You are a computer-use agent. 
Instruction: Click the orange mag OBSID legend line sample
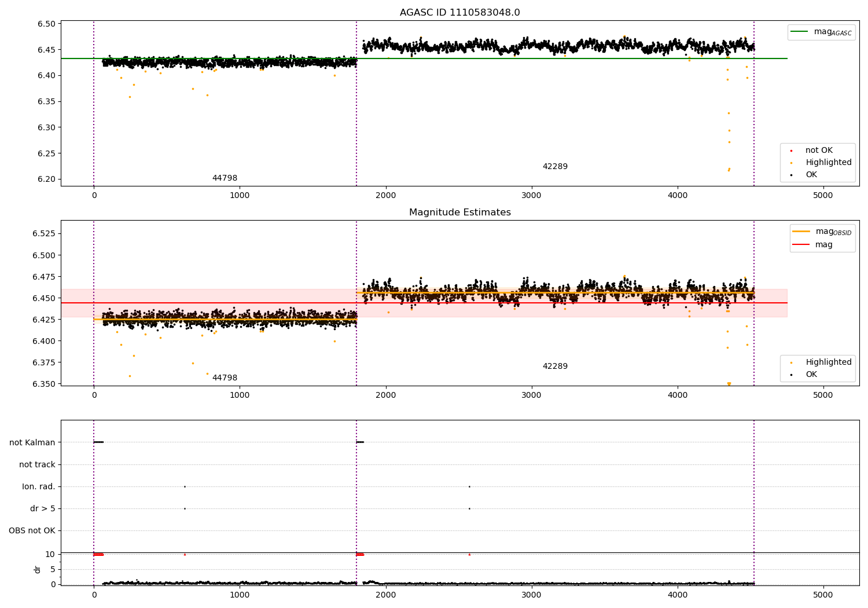click(801, 232)
